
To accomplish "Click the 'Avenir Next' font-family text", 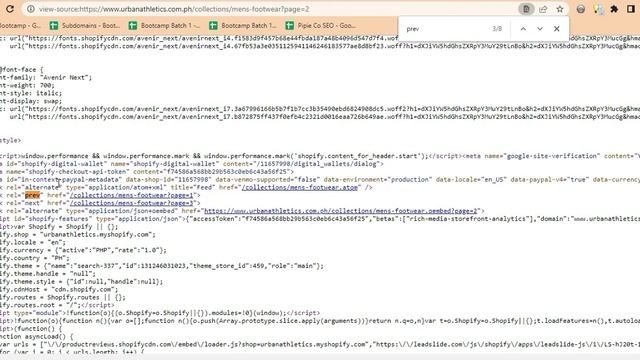I will [x=66, y=78].
